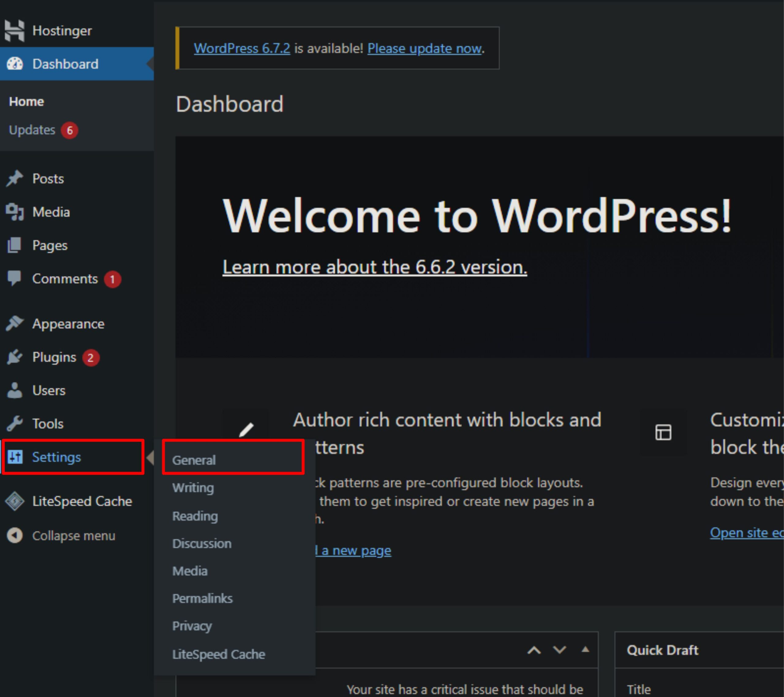Open the Posts menu
The height and width of the screenshot is (697, 784).
click(x=77, y=179)
